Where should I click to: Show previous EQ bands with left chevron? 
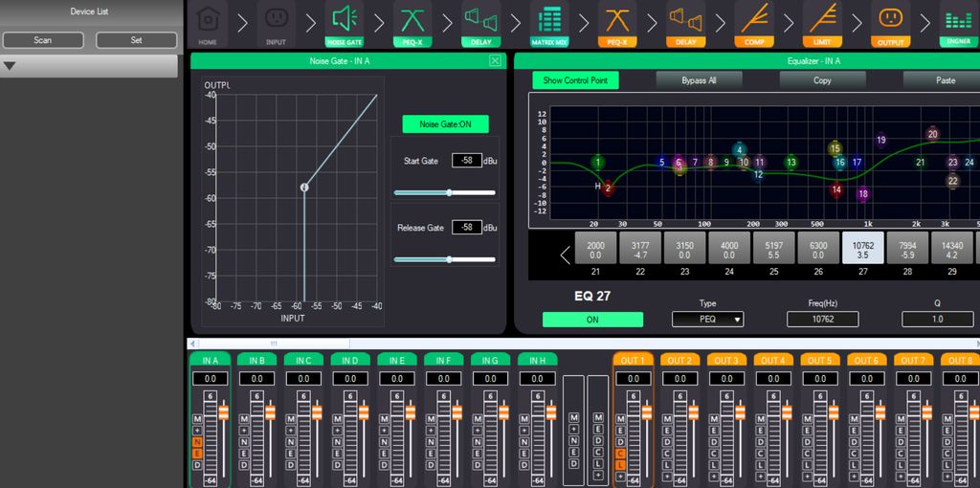(565, 255)
